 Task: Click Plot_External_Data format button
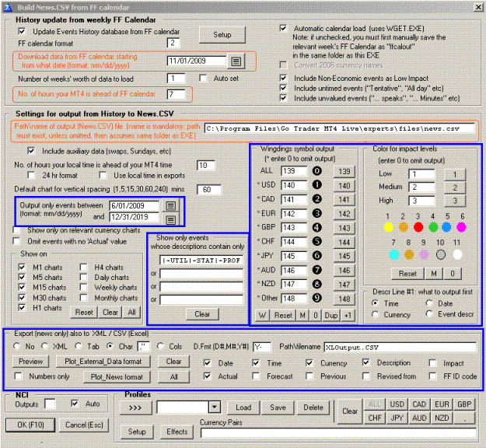point(103,362)
